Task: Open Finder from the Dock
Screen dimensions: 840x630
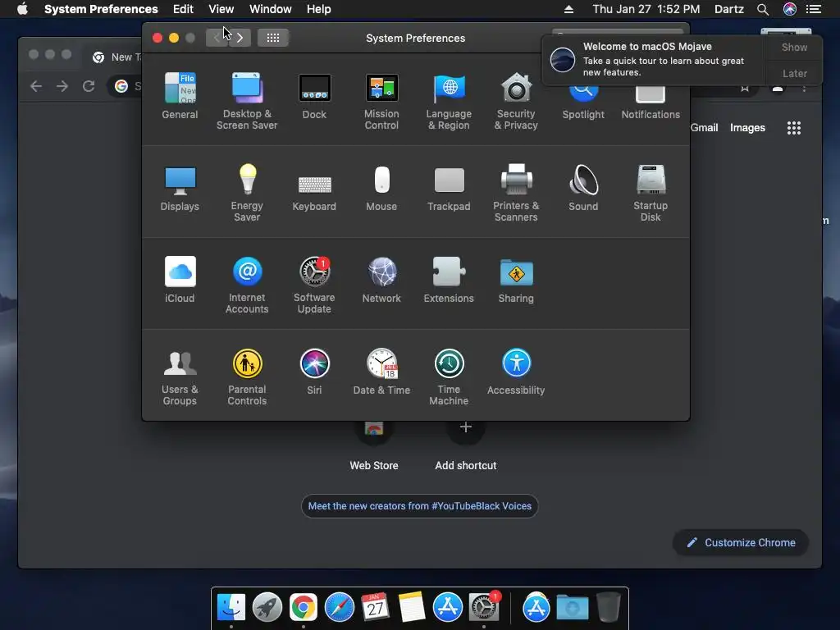Action: tap(231, 608)
